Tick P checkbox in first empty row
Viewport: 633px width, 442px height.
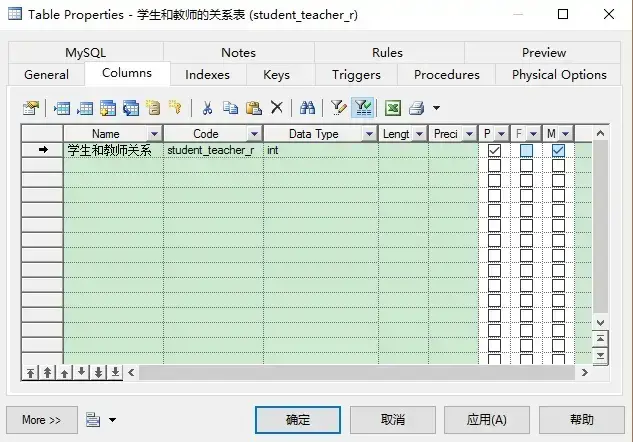[x=494, y=165]
